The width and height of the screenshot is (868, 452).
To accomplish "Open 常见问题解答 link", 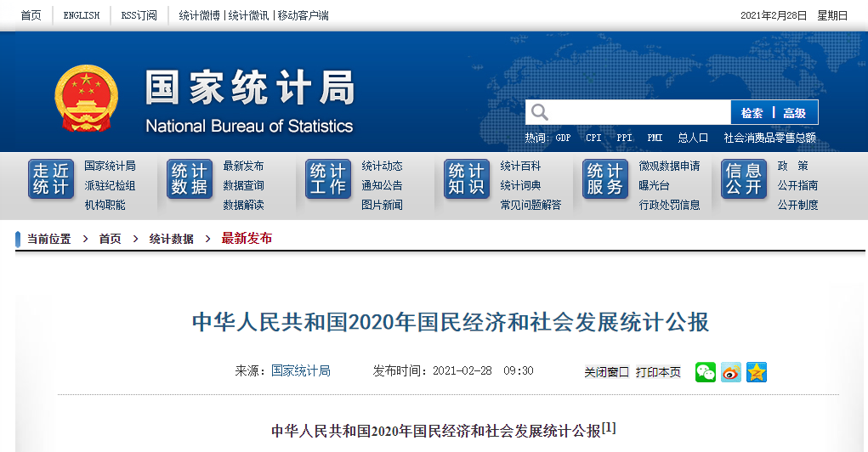I will [530, 205].
